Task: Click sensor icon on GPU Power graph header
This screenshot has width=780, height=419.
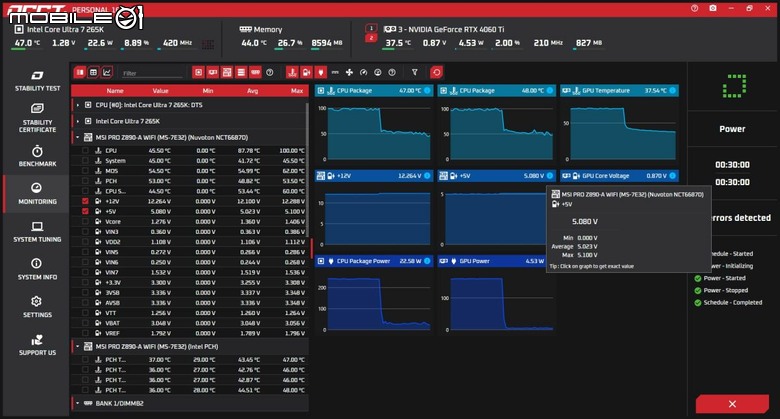Action: 443,261
